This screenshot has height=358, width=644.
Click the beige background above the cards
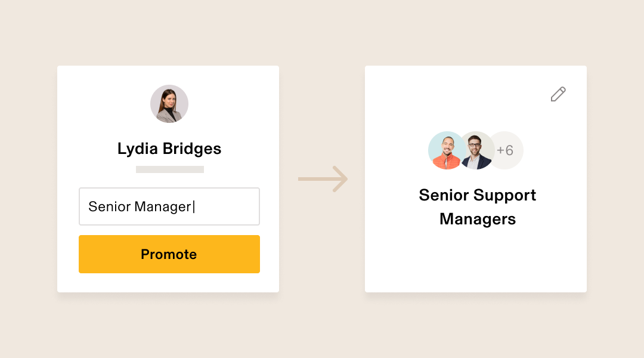(x=322, y=33)
